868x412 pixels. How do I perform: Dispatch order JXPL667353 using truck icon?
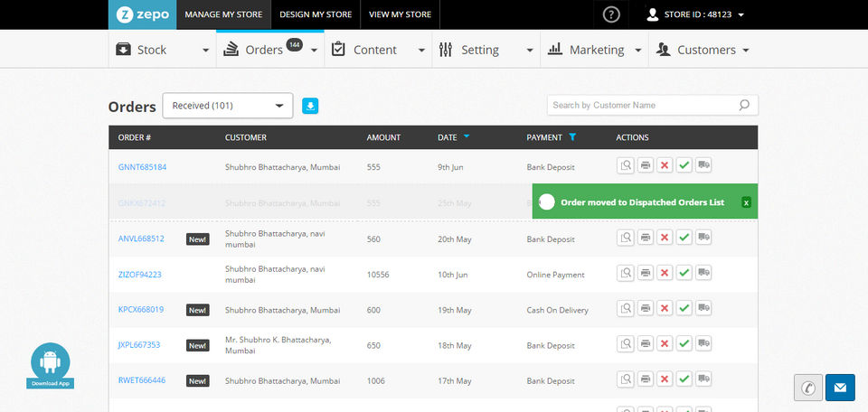(703, 344)
